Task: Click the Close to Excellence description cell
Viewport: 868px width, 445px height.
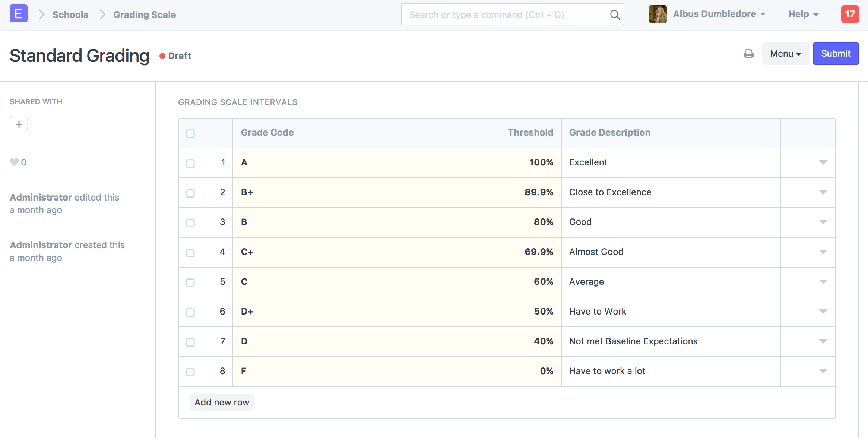Action: coord(671,193)
